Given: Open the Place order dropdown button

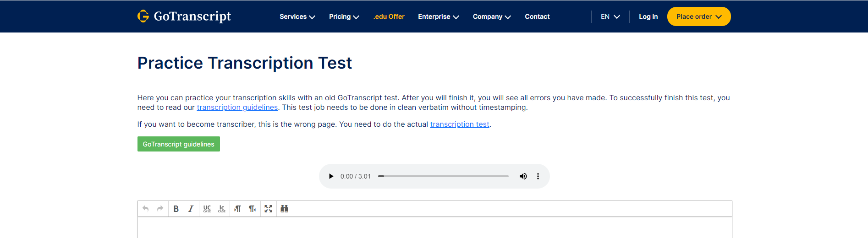Looking at the screenshot, I should pos(699,16).
